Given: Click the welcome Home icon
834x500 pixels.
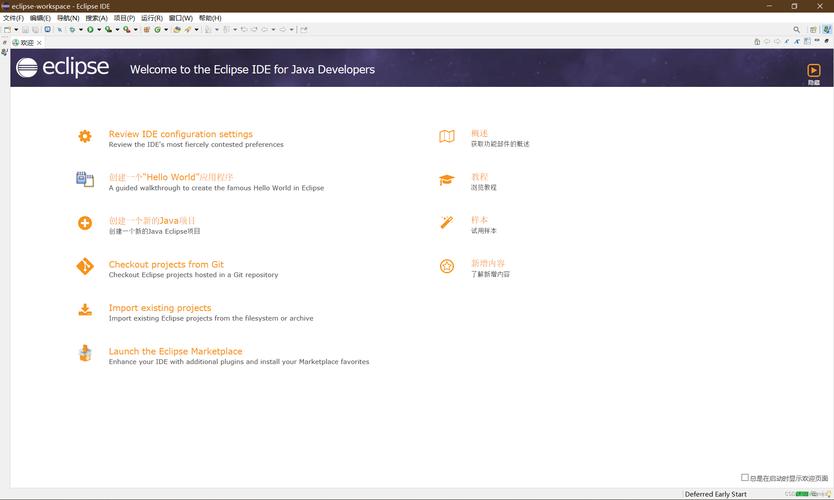Looking at the screenshot, I should pyautogui.click(x=757, y=41).
